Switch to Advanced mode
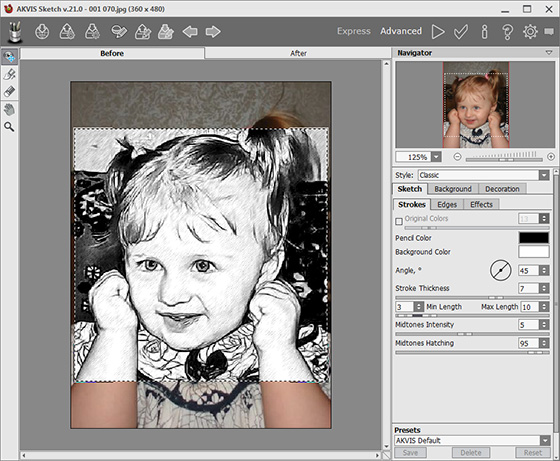The image size is (560, 461). point(401,31)
